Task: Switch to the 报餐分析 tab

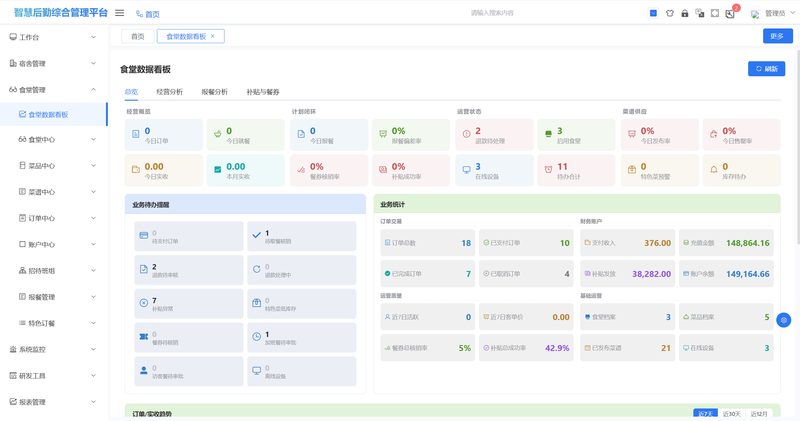Action: 214,92
